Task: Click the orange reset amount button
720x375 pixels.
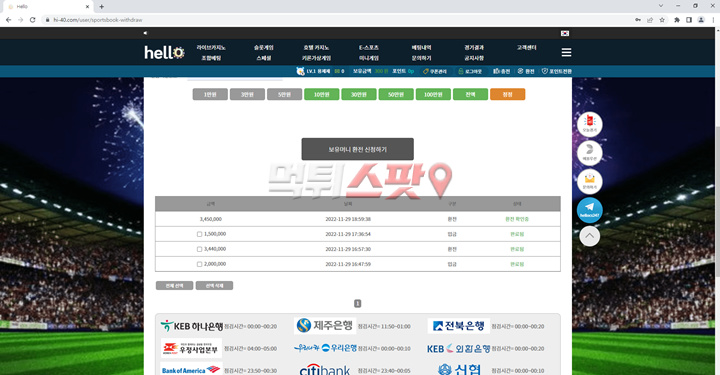Action: [x=507, y=94]
